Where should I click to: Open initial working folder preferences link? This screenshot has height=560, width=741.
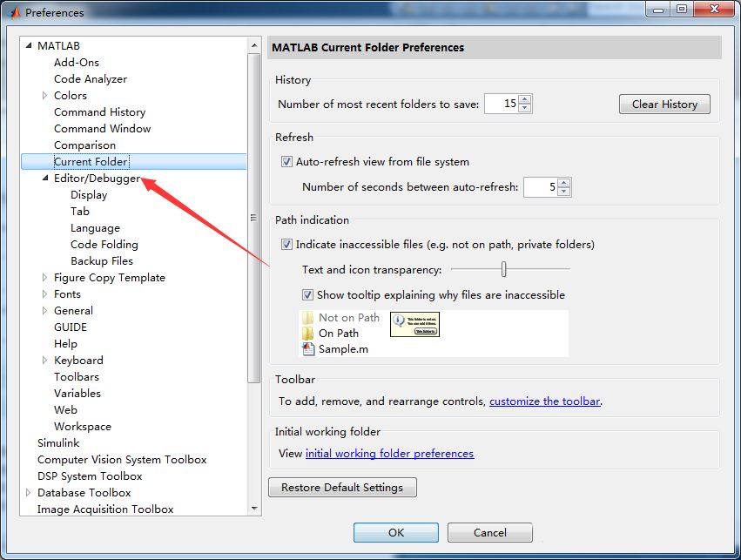(389, 453)
